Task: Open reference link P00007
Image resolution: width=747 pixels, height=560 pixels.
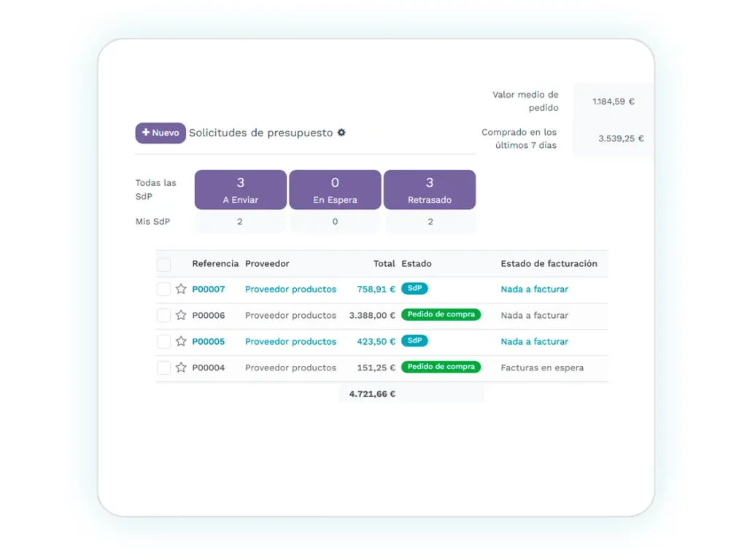Action: pos(209,289)
